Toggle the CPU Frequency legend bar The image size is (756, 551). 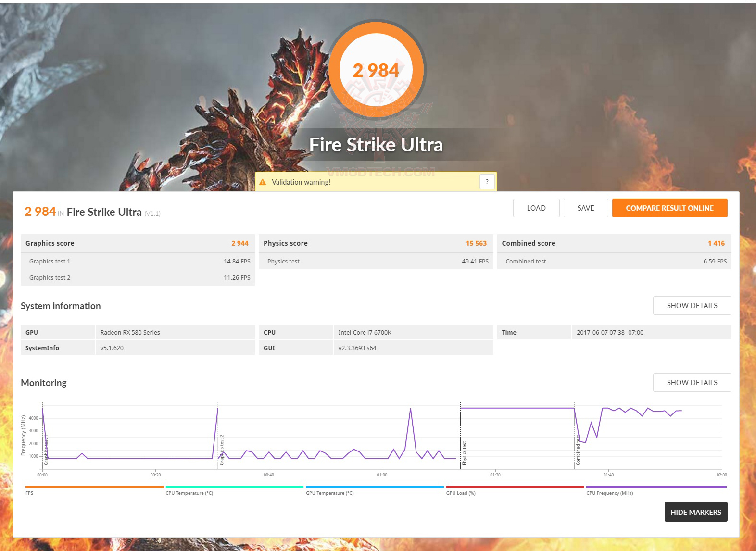[x=656, y=487]
